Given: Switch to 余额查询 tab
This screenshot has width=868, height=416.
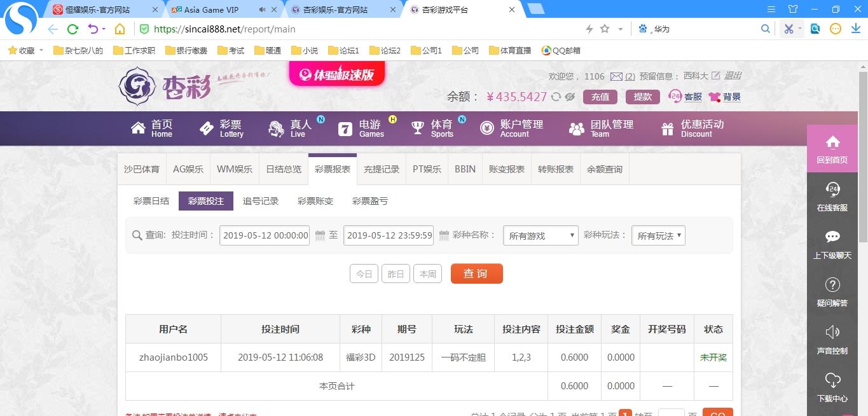Looking at the screenshot, I should coord(605,169).
